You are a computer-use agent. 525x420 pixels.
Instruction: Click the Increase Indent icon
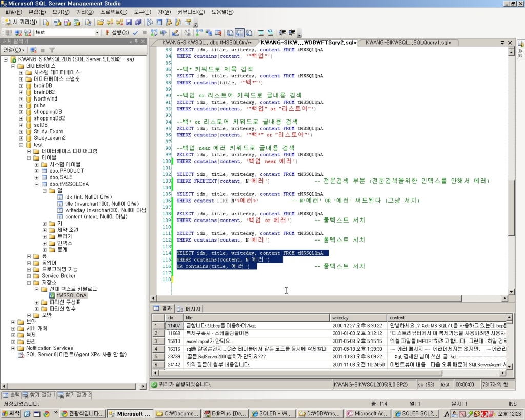292,32
